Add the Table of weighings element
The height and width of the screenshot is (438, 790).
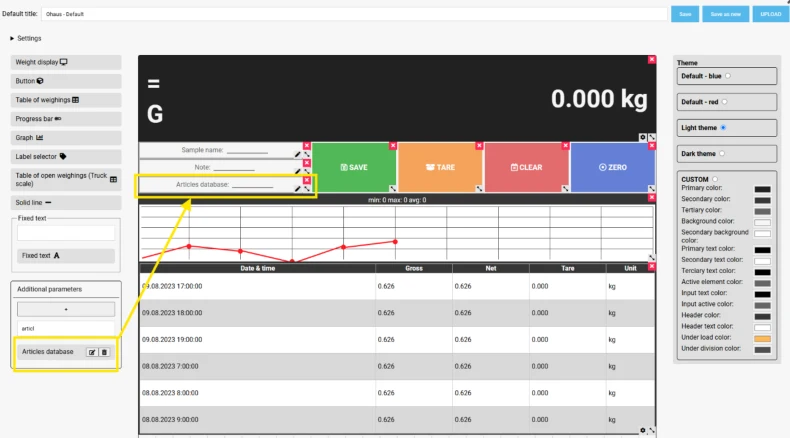[66, 100]
